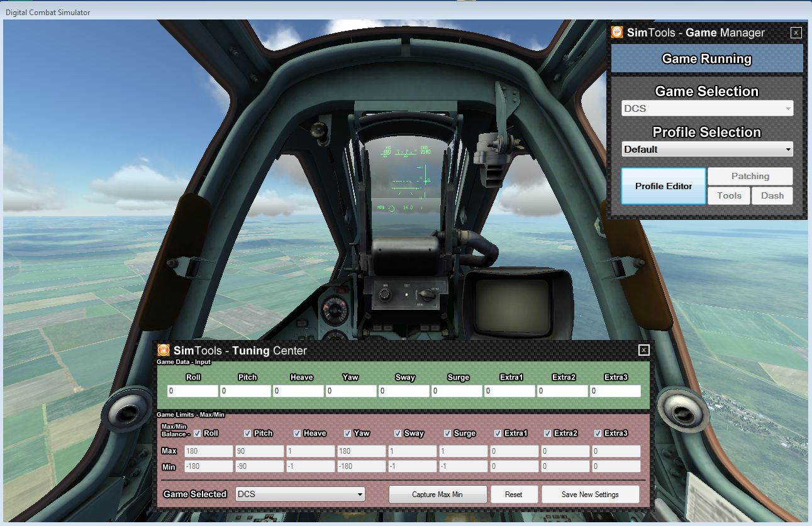This screenshot has width=812, height=526.
Task: Click the Heave Min value field
Action: (310, 467)
